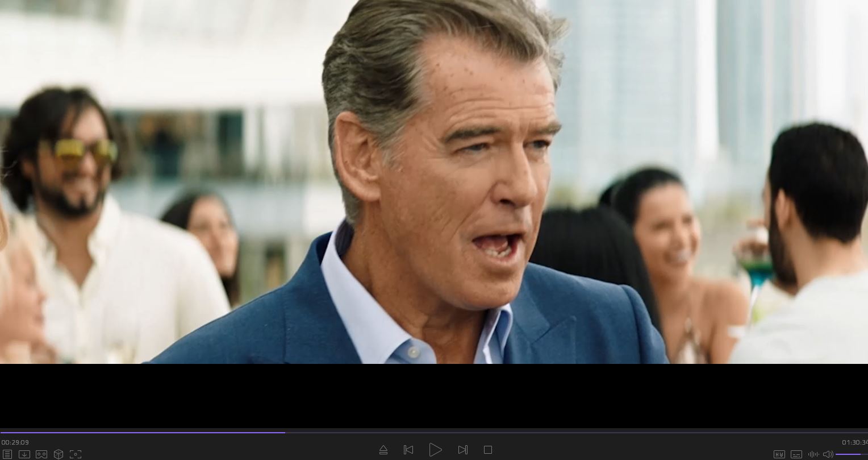Toggle the 3D cube mode icon
868x460 pixels.
coord(59,454)
